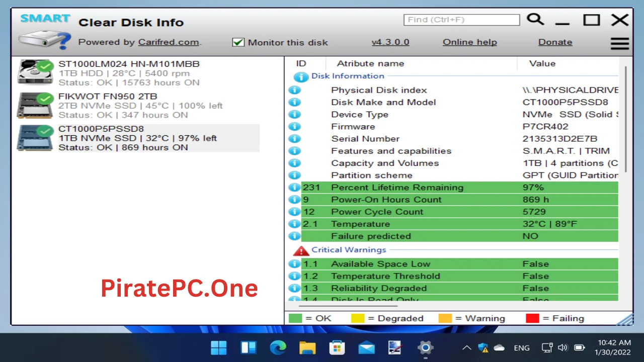The image size is (644, 362).
Task: Open the Online help link
Action: point(470,42)
